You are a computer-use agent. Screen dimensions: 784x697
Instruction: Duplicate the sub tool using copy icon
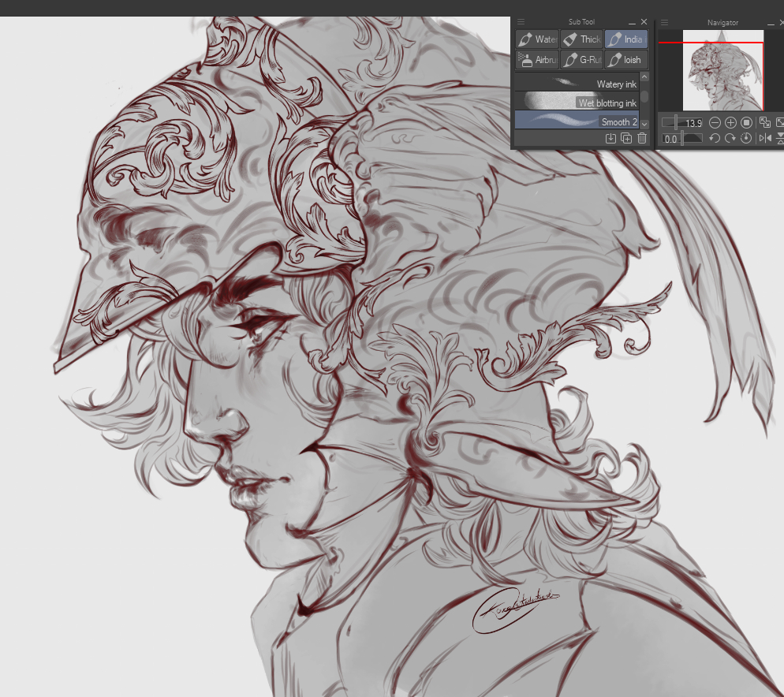[626, 139]
